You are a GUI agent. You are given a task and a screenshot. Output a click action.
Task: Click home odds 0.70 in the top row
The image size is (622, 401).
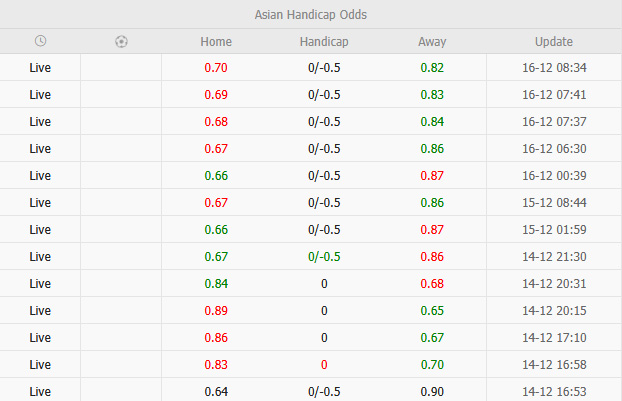(216, 68)
